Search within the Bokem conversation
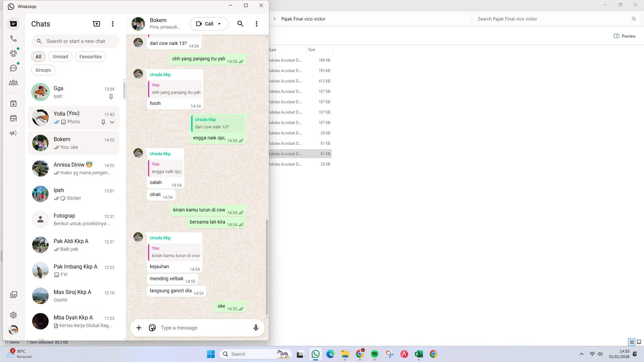Viewport: 644px width, 362px height. 240,24
